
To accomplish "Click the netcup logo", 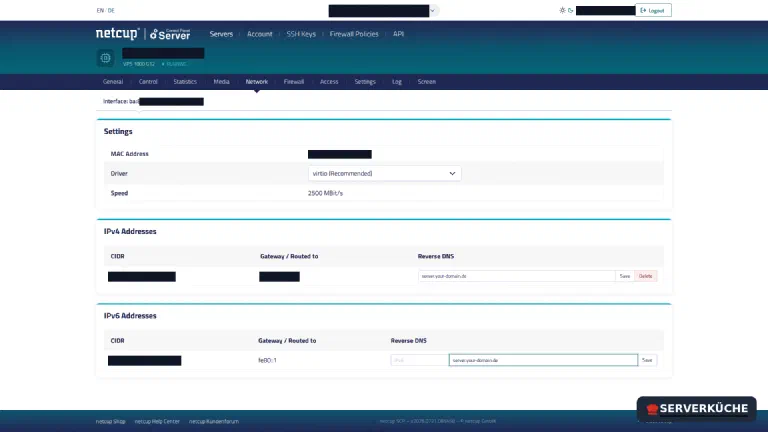I will [x=118, y=33].
